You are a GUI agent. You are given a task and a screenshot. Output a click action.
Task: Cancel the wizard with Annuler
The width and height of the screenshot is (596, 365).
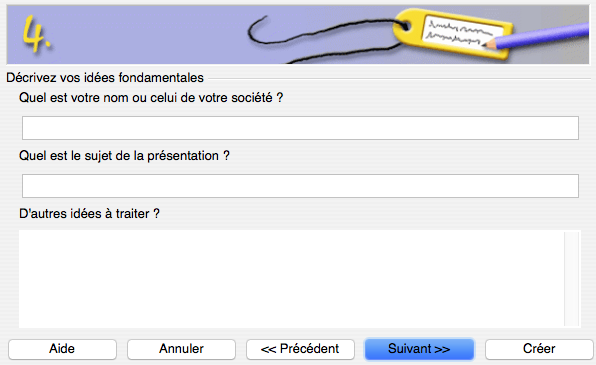tap(181, 349)
